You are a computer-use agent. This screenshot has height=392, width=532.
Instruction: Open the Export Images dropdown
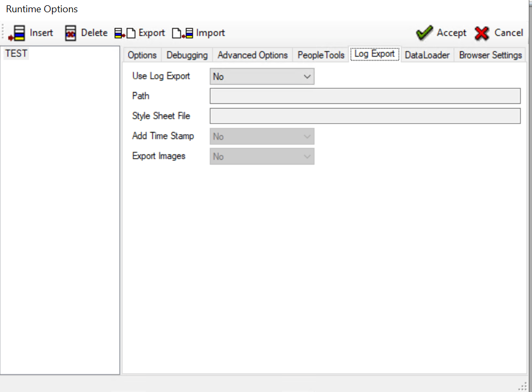(x=308, y=156)
